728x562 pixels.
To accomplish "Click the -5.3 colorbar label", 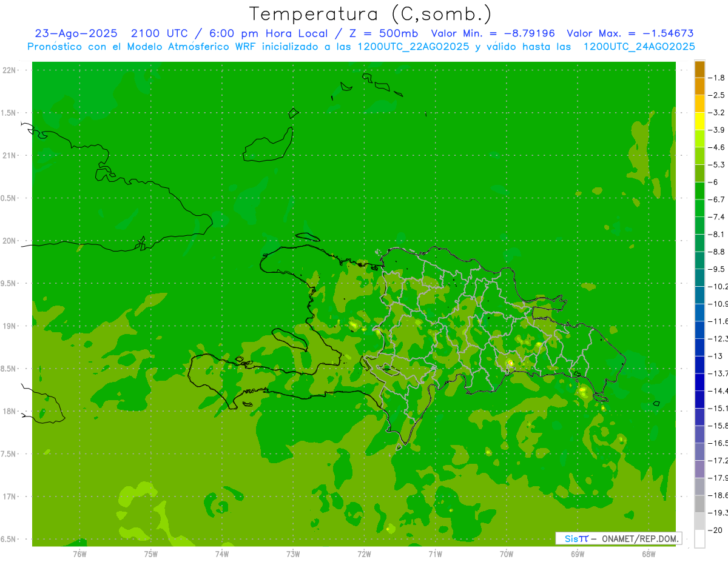I will [x=716, y=164].
